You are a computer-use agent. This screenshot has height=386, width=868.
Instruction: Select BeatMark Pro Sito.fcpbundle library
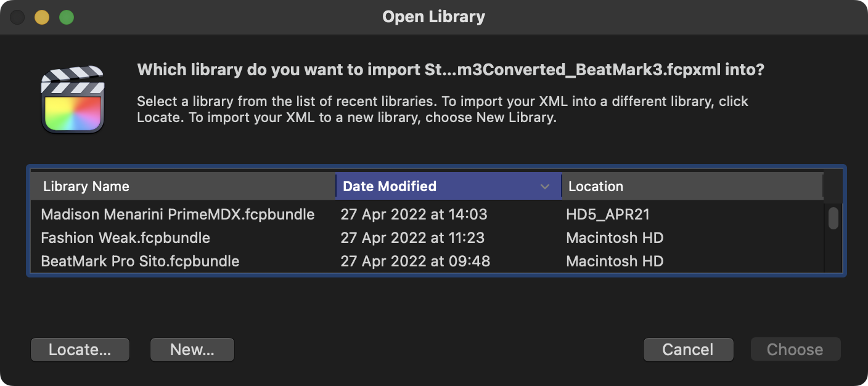(140, 261)
